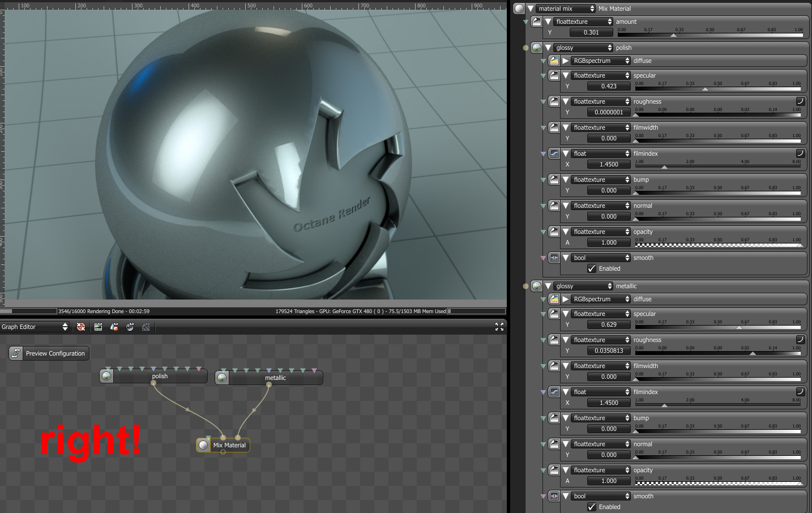Click the metallic roughness value field 0.0350813
This screenshot has width=812, height=513.
pos(609,350)
